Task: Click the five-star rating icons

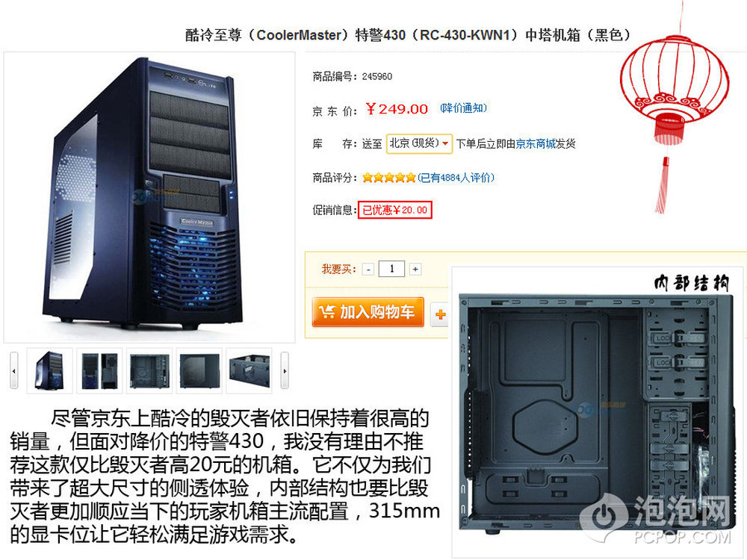Action: pyautogui.click(x=388, y=178)
